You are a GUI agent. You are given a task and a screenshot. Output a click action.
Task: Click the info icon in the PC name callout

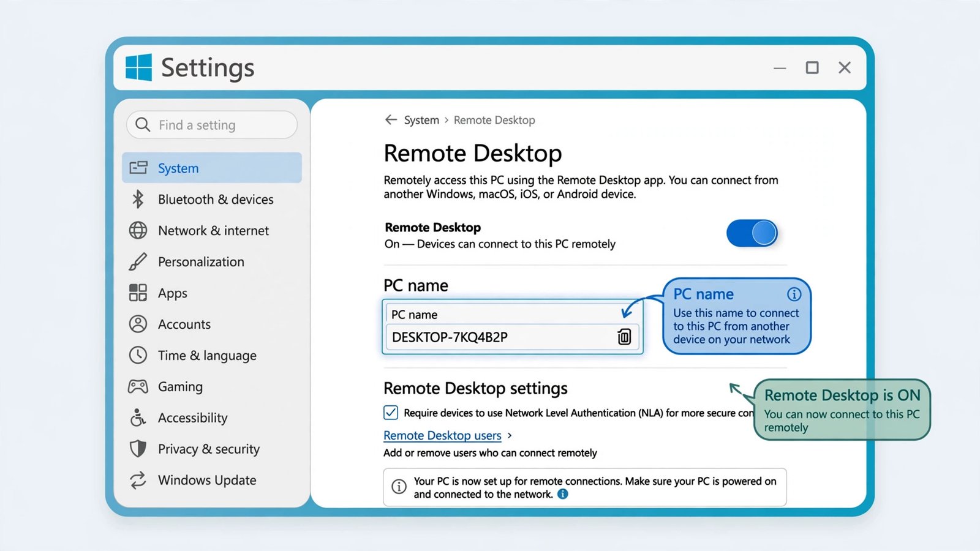click(x=794, y=294)
